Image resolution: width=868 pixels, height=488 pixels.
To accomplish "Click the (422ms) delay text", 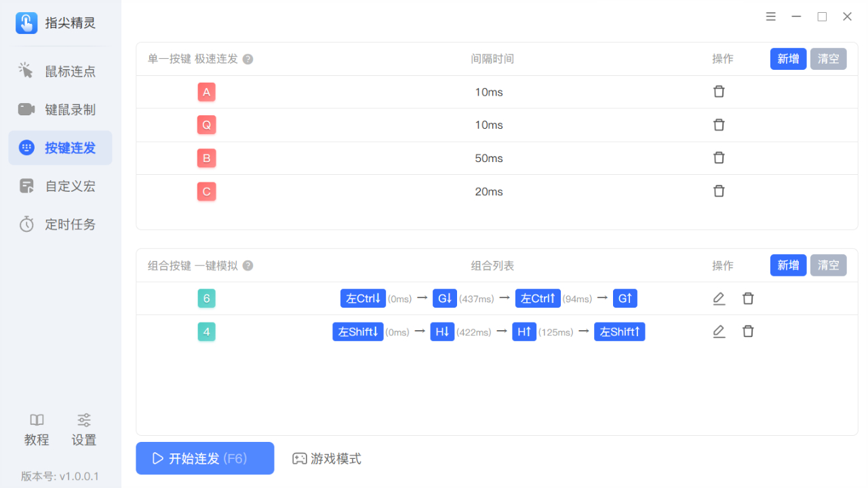I will click(x=474, y=332).
